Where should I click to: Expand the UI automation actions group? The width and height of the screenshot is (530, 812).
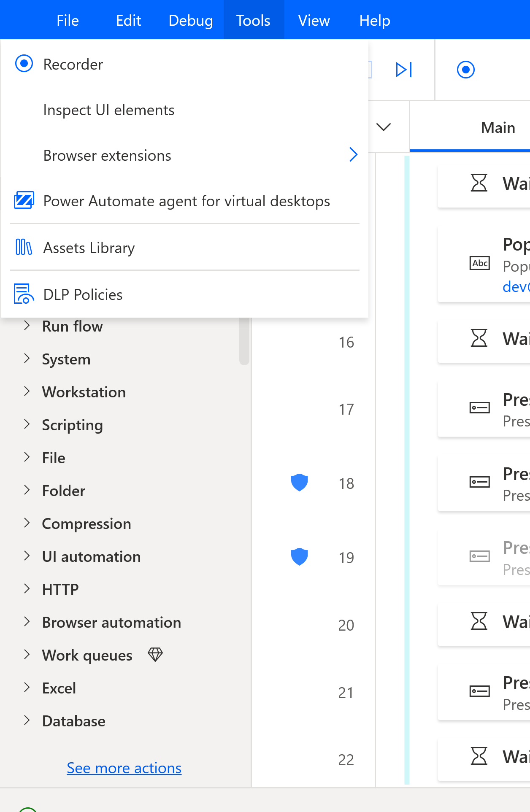click(x=27, y=556)
